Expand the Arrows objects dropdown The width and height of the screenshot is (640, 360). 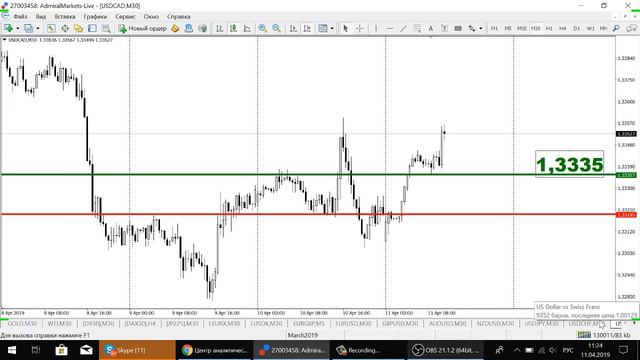(480, 29)
